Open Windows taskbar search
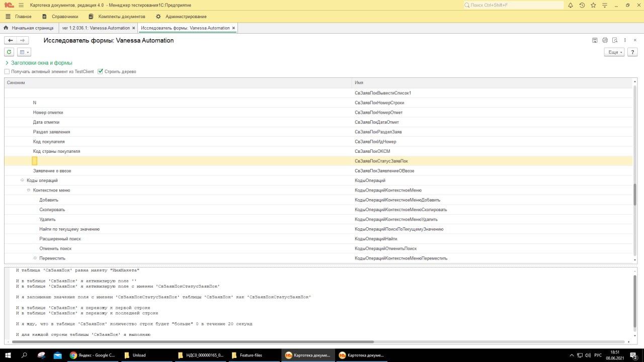The height and width of the screenshot is (362, 644). pos(24,355)
